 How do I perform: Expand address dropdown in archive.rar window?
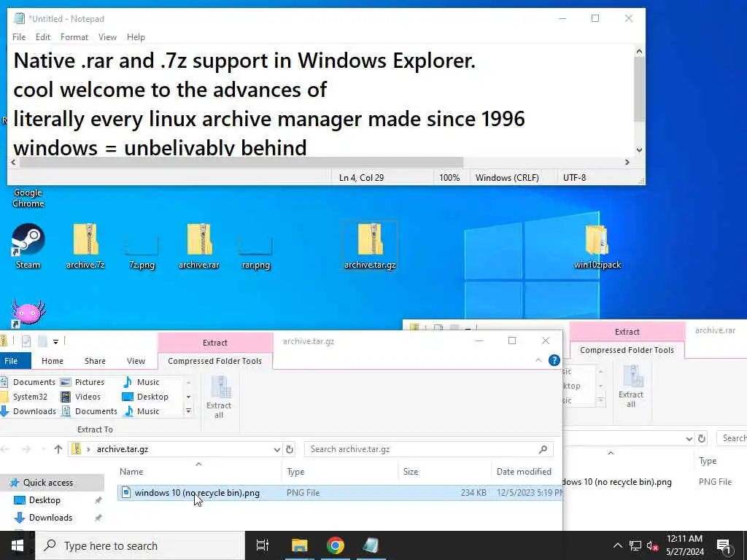[689, 438]
